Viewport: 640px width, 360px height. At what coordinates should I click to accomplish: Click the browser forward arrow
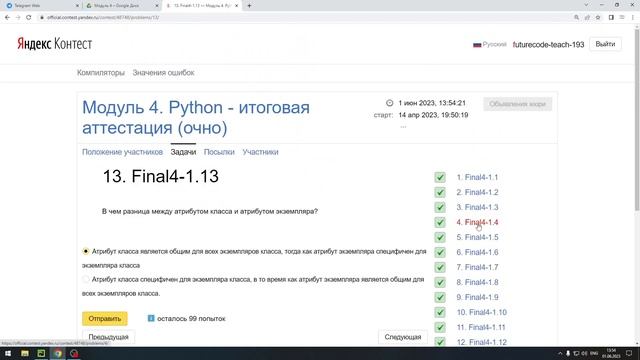click(18, 18)
